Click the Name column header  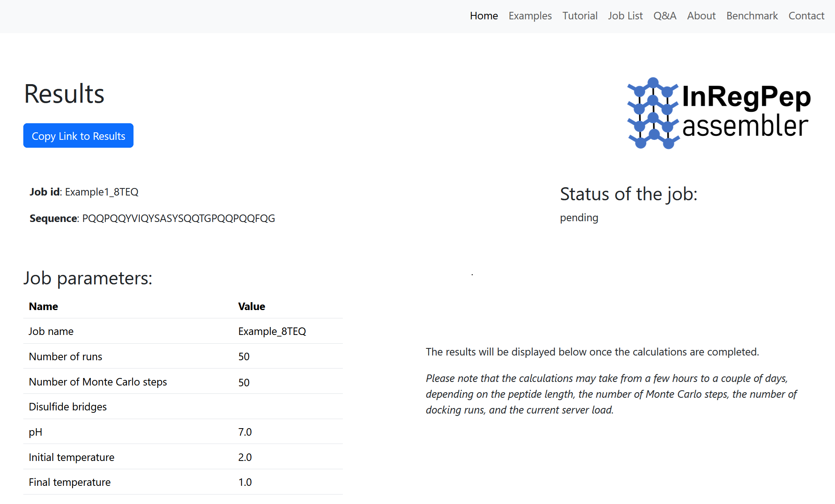pyautogui.click(x=43, y=307)
